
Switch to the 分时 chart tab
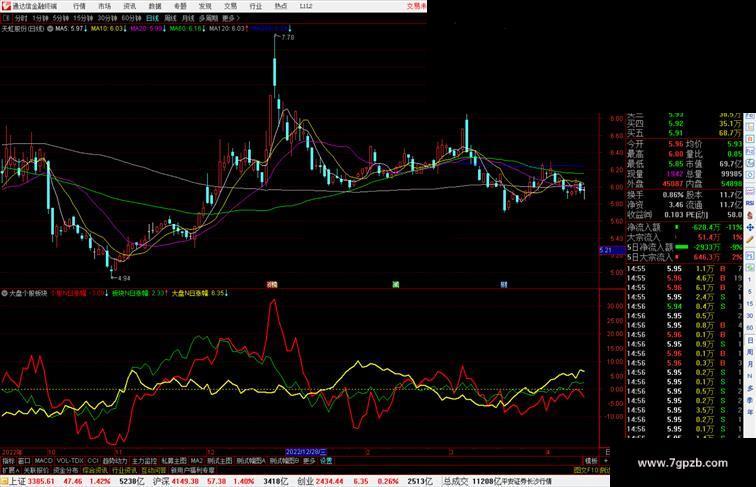[x=21, y=18]
